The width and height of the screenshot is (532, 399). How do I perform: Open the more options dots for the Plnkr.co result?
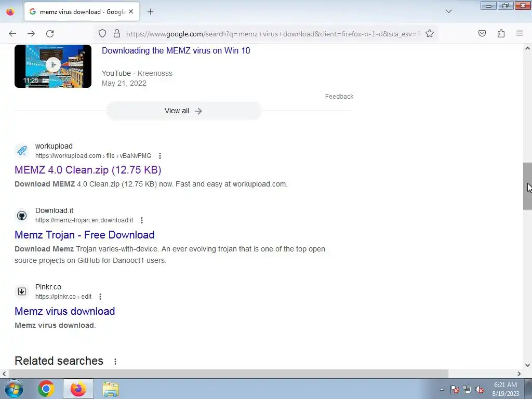coord(100,297)
